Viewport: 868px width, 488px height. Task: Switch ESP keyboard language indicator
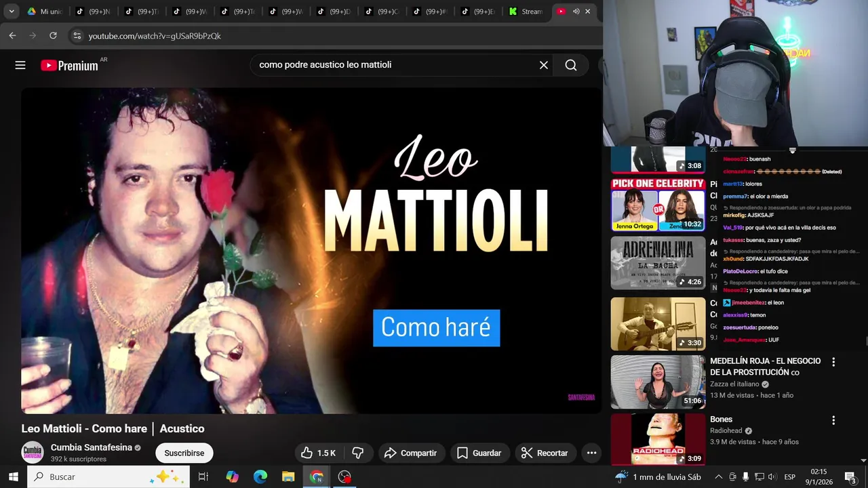tap(789, 477)
